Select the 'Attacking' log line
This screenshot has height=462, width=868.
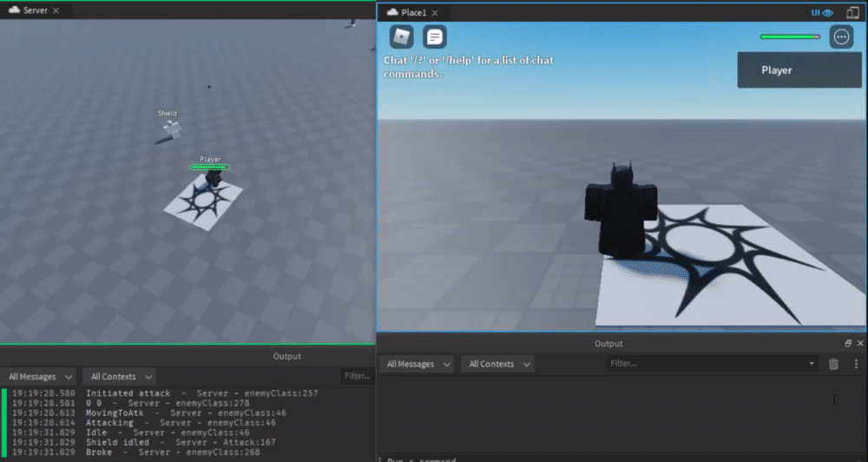coord(144,423)
